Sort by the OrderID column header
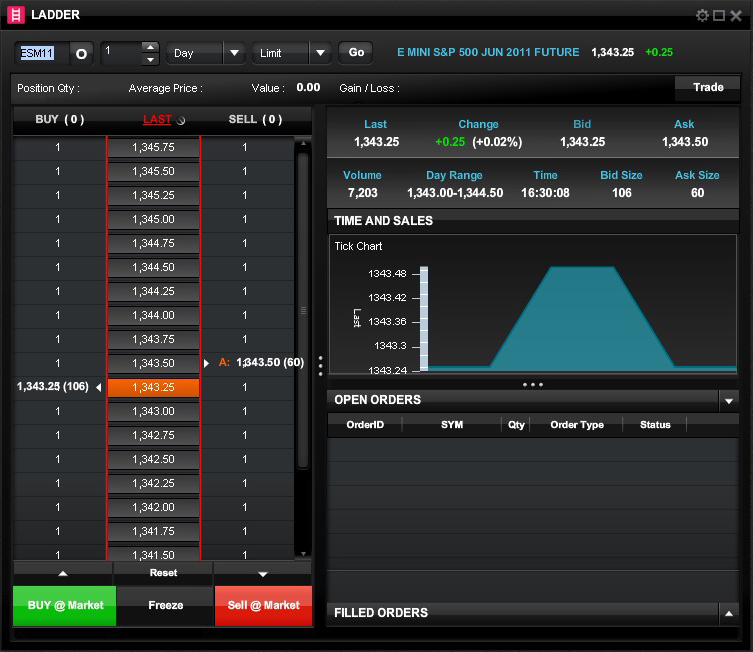Image resolution: width=753 pixels, height=652 pixels. tap(365, 425)
